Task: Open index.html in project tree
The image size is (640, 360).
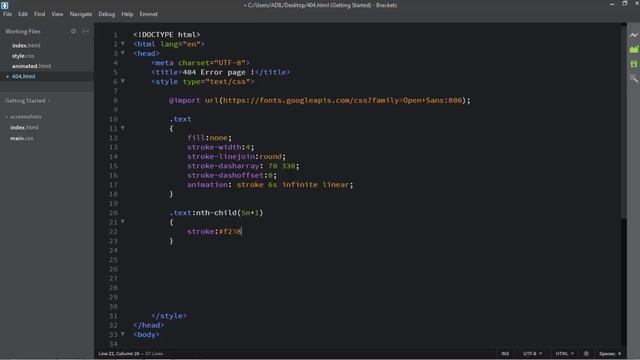Action: [x=24, y=127]
